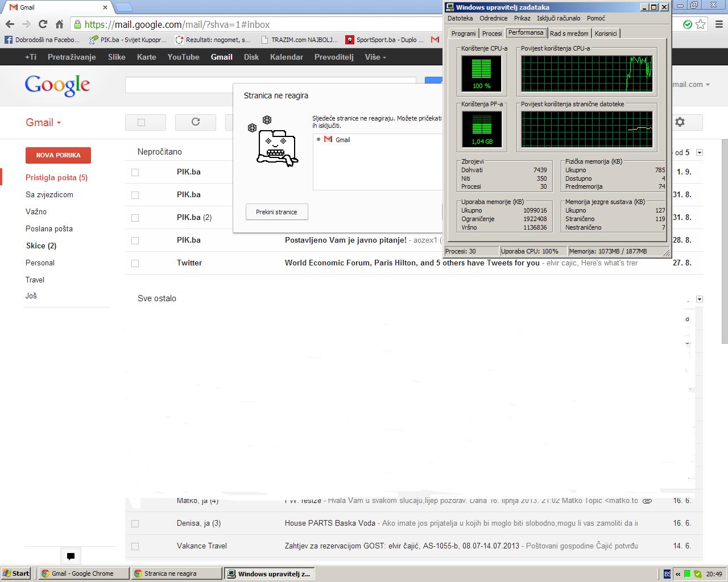Open the Datoteka menu in Task Manager

pyautogui.click(x=460, y=18)
